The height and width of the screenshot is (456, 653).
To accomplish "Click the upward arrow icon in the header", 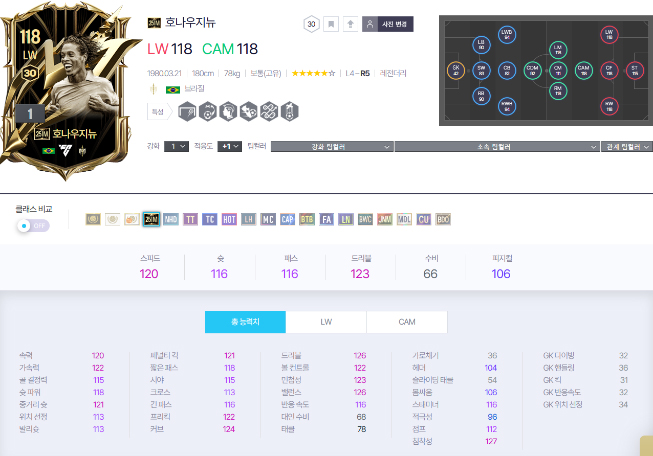I will (351, 24).
